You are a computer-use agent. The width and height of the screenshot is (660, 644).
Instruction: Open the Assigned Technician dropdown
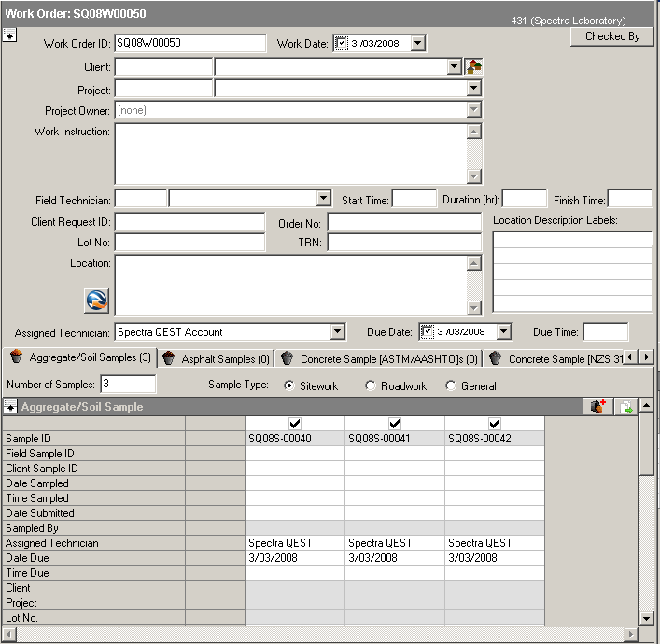[x=337, y=331]
